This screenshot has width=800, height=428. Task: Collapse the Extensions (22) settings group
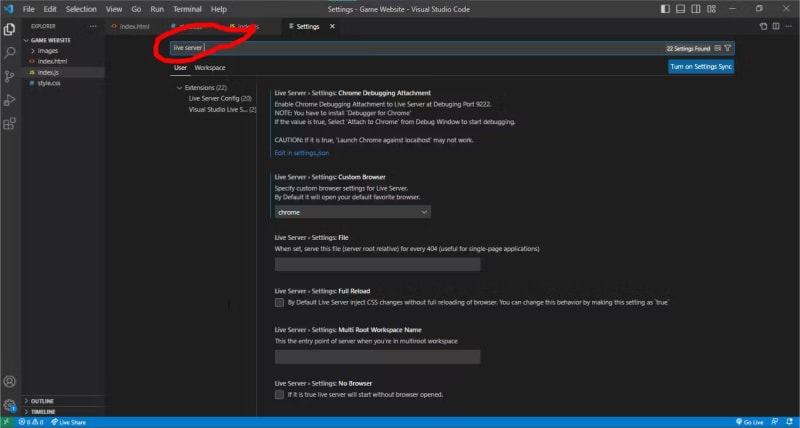[205, 88]
